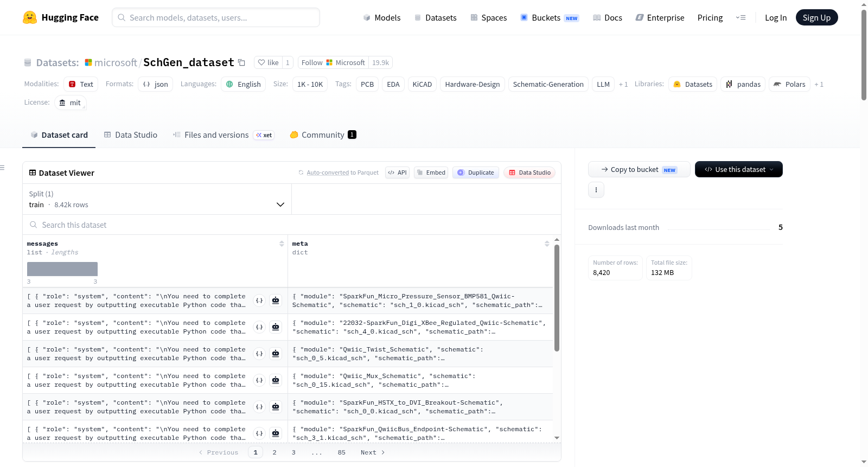This screenshot has width=868, height=467.
Task: Open the Files and versions tab
Action: click(x=224, y=135)
